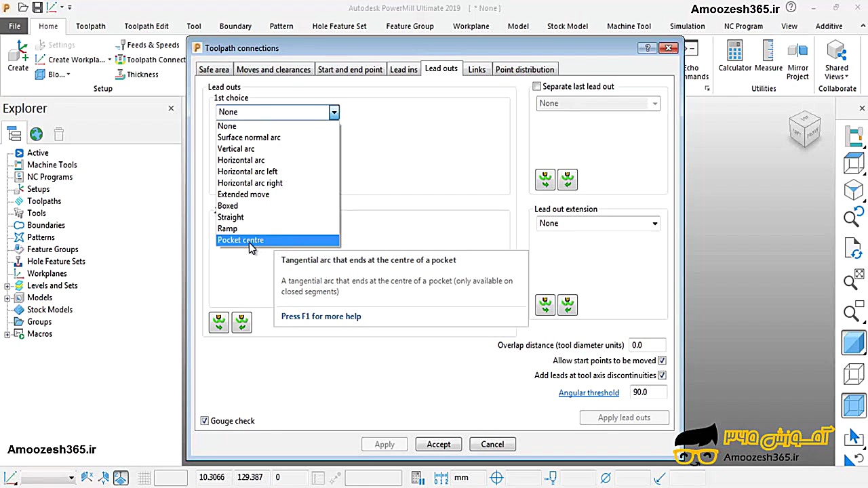Image resolution: width=868 pixels, height=488 pixels.
Task: Click the Save project icon in title bar
Action: pos(37,8)
